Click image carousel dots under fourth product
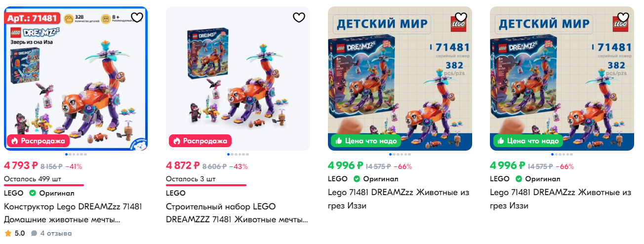Viewport: 644px width, 244px height. [x=562, y=155]
